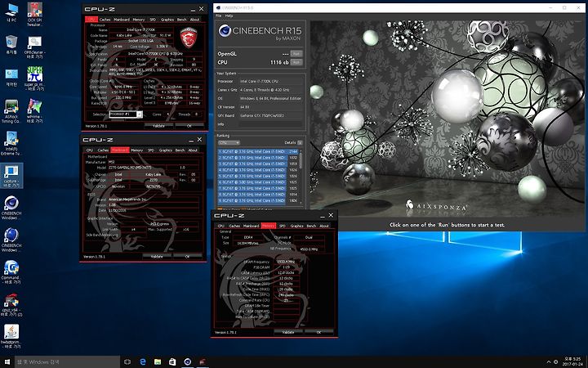Open the Recycle Bin desktop icon
Screen dimensions: 588x368
(x=11, y=45)
